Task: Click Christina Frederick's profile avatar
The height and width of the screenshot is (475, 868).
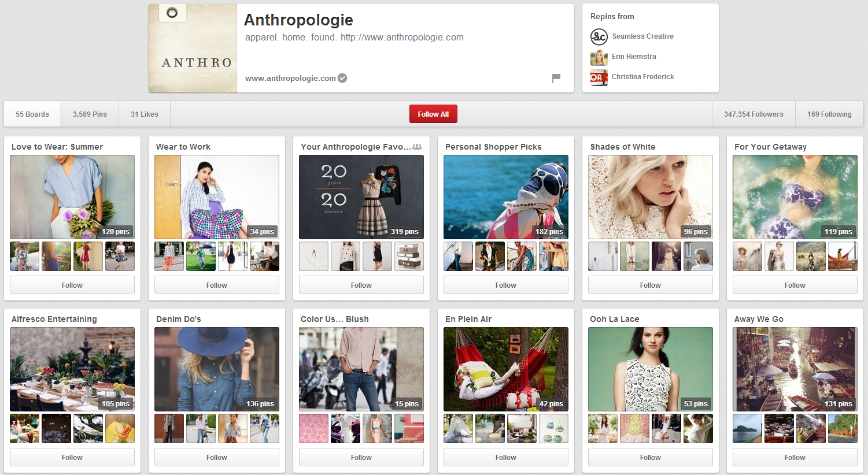Action: [599, 77]
